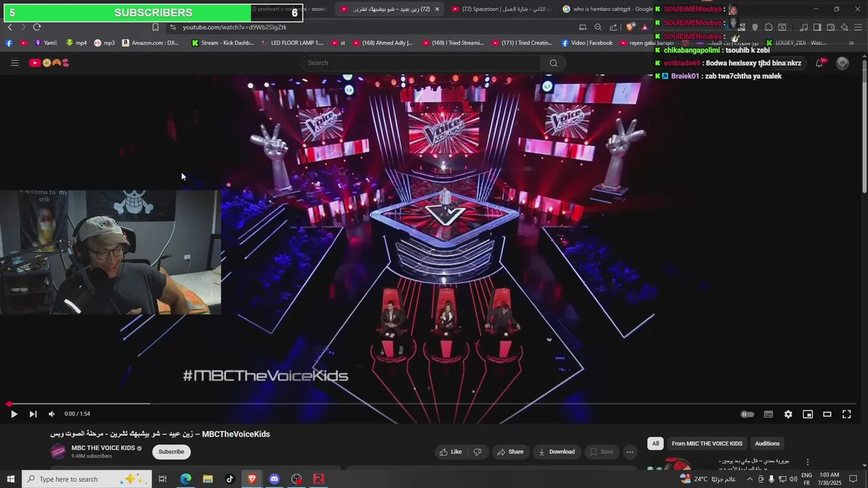Open the Yamli bookmark

45,43
